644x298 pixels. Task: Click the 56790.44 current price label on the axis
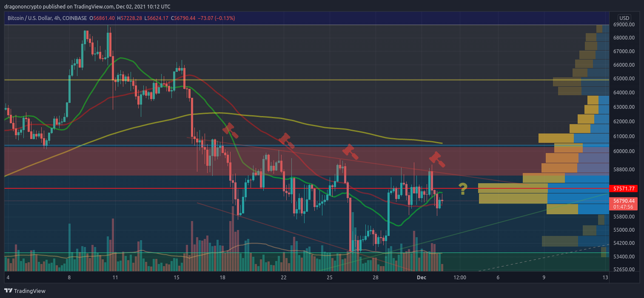tap(624, 201)
